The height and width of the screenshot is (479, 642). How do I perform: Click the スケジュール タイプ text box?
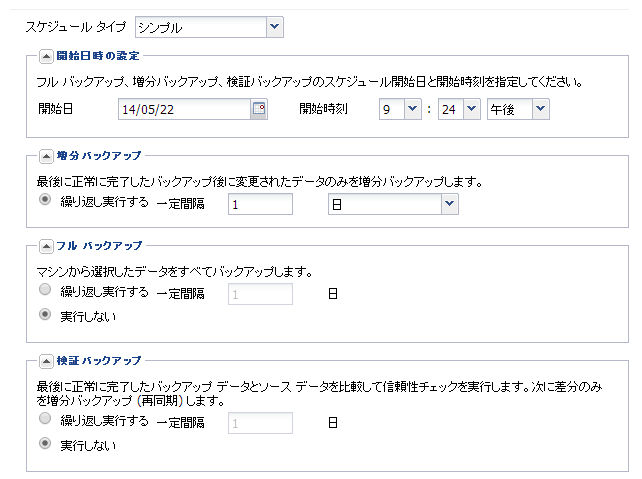200,26
